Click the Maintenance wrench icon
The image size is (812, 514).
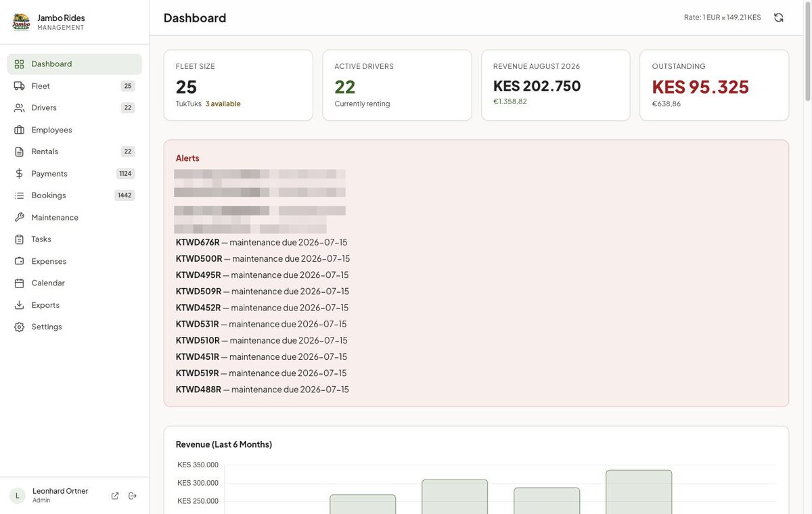(x=19, y=217)
